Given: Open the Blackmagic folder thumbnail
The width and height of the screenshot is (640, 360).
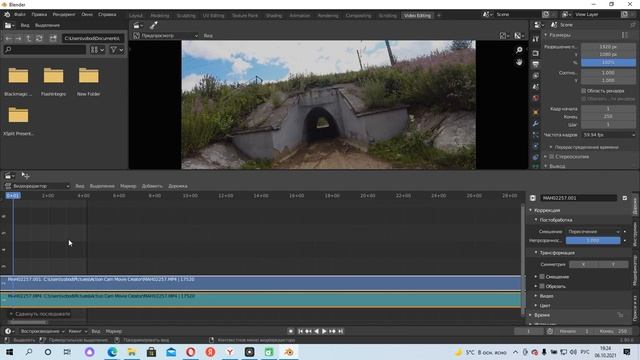Looking at the screenshot, I should 18,76.
